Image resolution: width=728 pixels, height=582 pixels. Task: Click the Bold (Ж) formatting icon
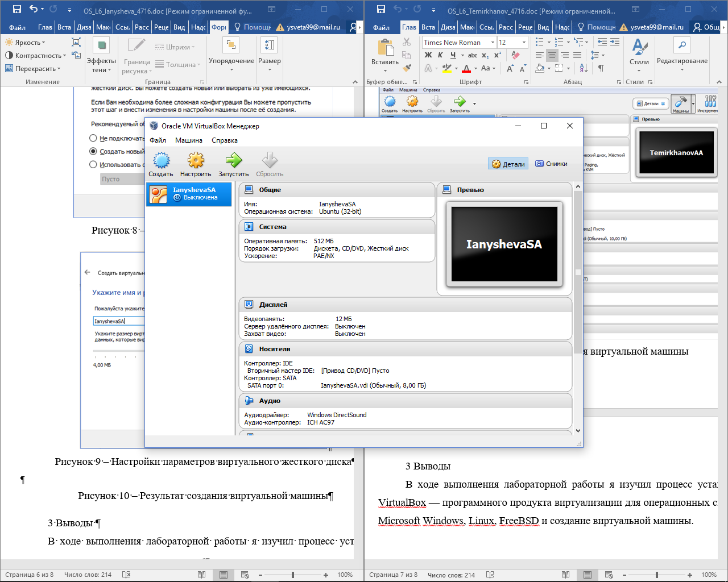pos(428,55)
